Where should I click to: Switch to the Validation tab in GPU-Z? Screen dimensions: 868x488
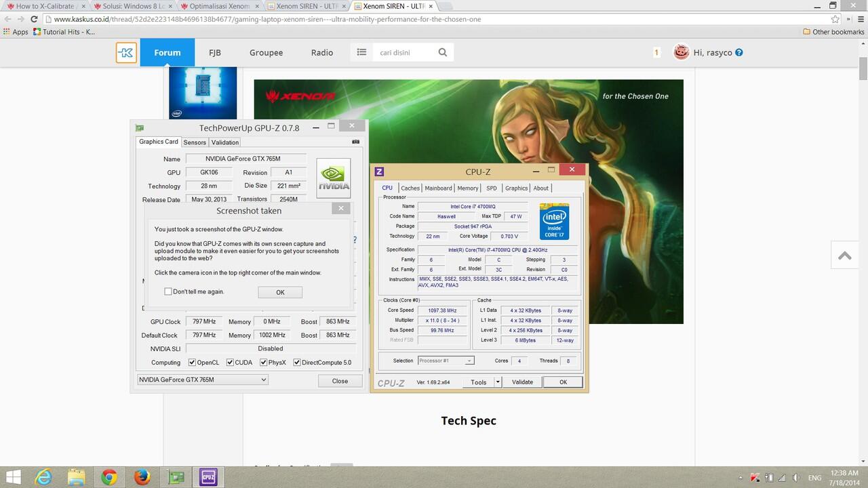[x=224, y=142]
